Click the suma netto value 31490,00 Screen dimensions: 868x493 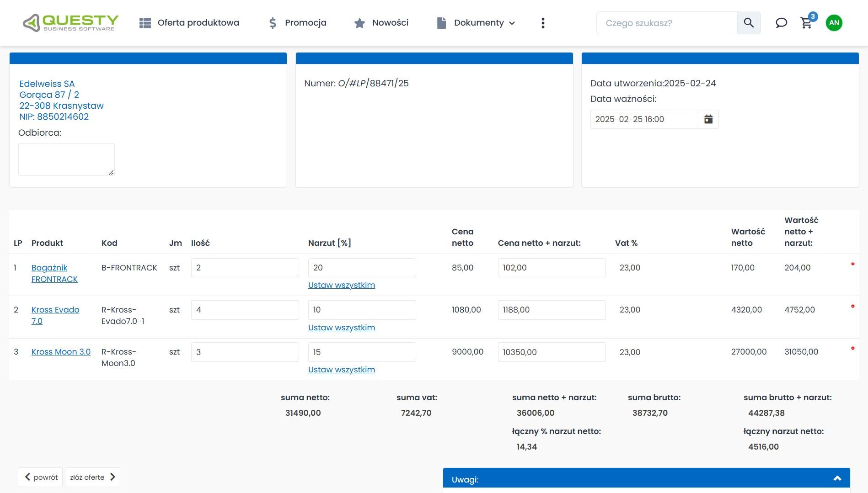coord(303,413)
